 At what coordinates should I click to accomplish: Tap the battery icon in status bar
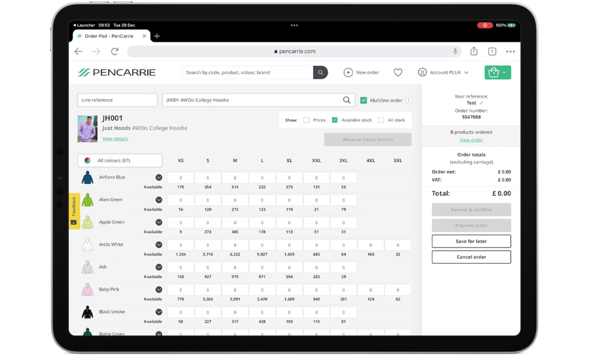tap(512, 25)
